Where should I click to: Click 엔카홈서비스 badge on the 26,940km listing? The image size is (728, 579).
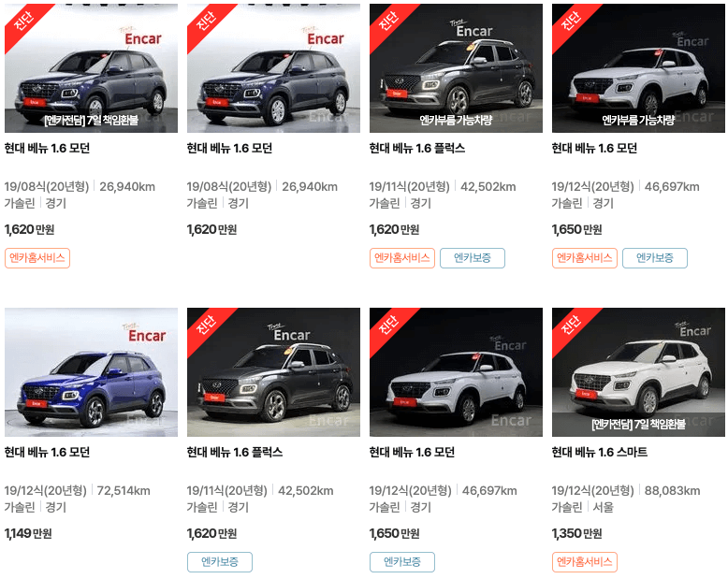[x=37, y=258]
